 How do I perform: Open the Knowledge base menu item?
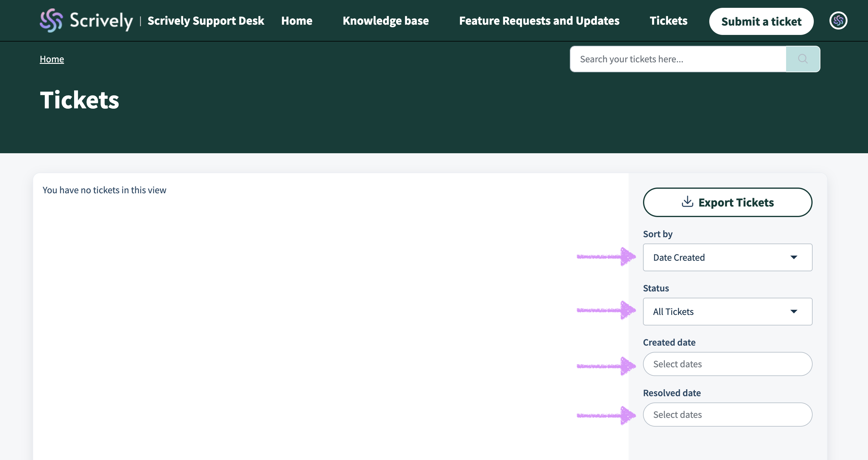tap(386, 21)
